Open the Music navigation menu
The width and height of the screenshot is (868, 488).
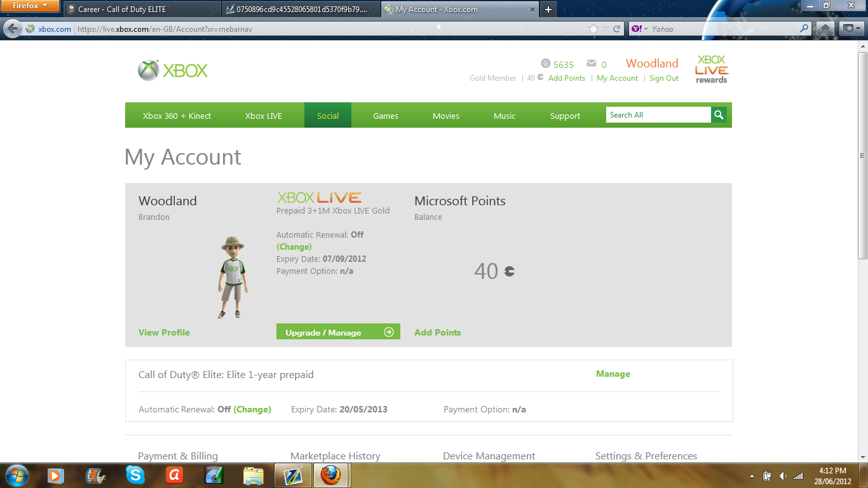(505, 116)
